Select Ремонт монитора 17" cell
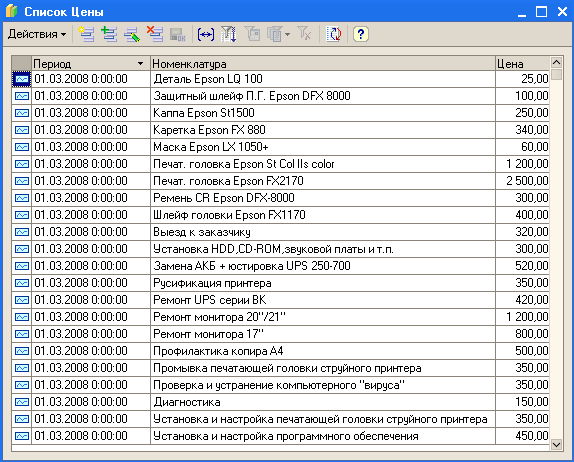574x462 pixels. [323, 334]
